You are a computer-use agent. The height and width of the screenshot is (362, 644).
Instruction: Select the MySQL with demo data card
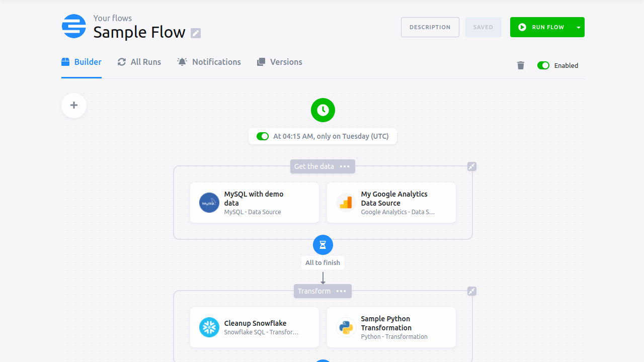click(x=254, y=203)
